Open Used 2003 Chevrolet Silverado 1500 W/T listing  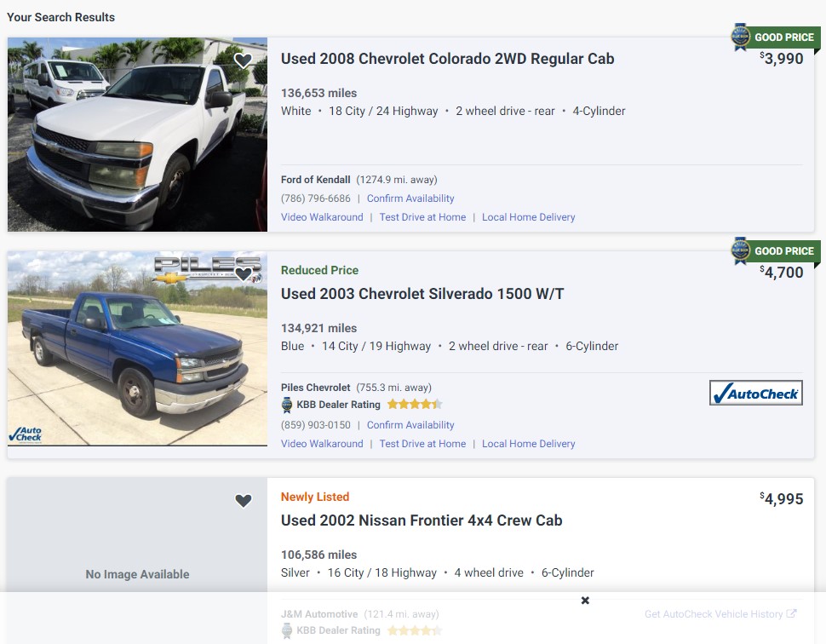click(x=422, y=294)
